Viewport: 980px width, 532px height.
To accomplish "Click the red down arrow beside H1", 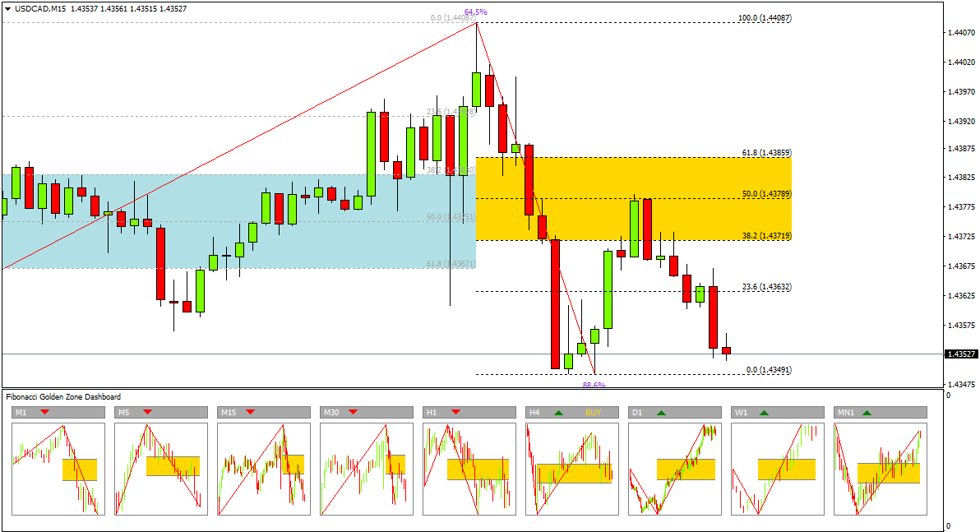I will [x=455, y=412].
